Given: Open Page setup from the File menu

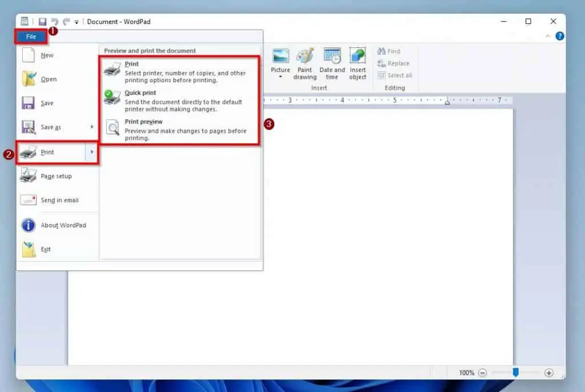Looking at the screenshot, I should 57,176.
